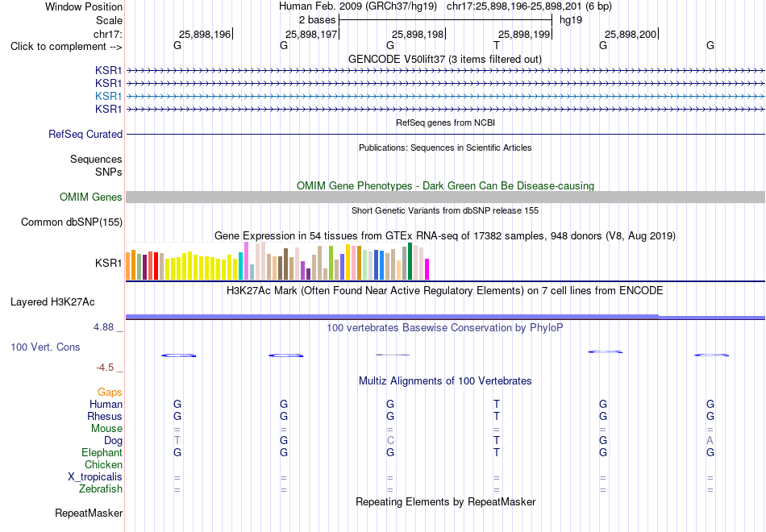Click the 4.88 conservation scale value
This screenshot has height=532, width=766.
pos(103,327)
